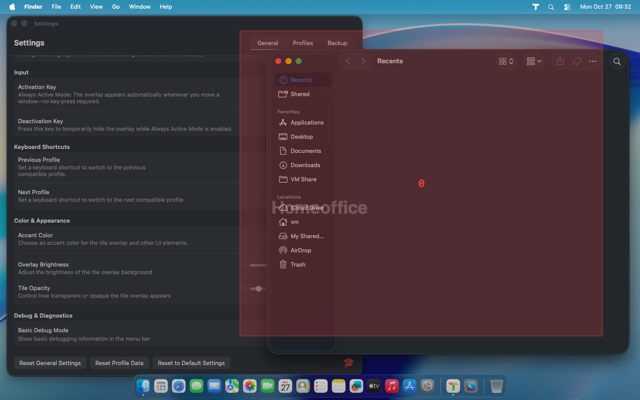Image resolution: width=640 pixels, height=400 pixels.
Task: Open the View menu
Action: tap(96, 7)
